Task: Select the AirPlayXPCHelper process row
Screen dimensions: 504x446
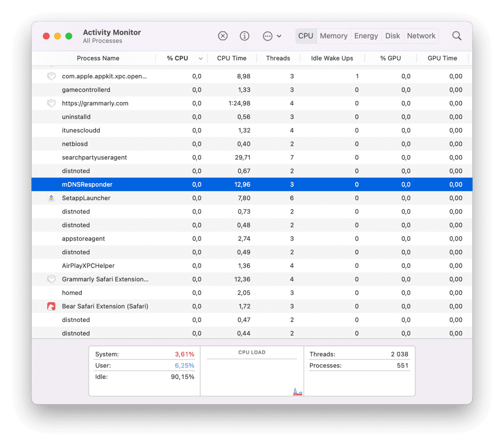Action: [x=252, y=266]
